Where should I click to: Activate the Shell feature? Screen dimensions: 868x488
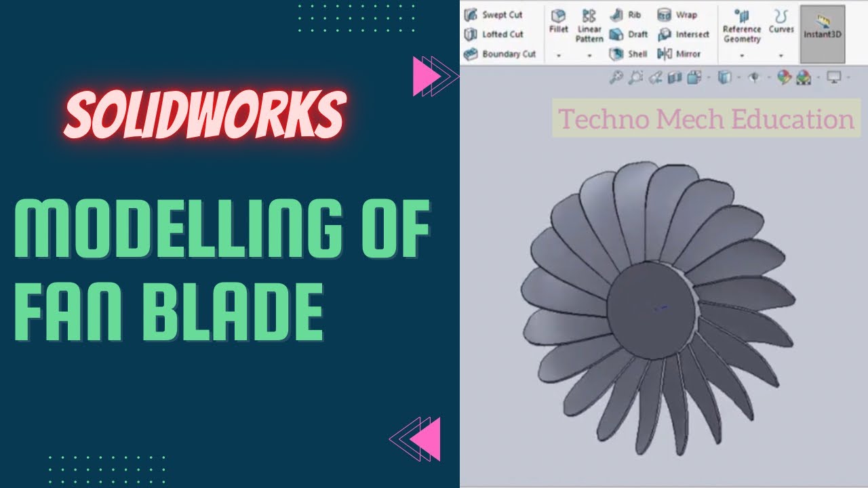click(x=628, y=54)
